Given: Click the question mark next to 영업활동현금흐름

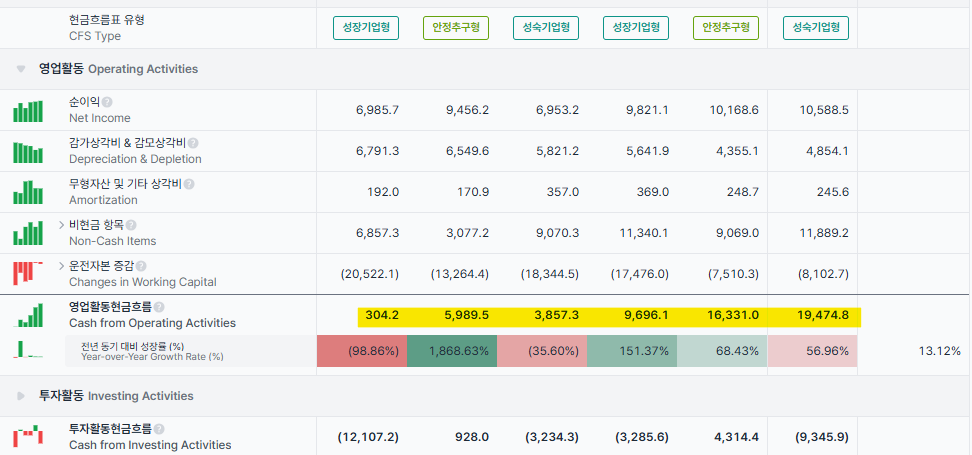Looking at the screenshot, I should point(159,307).
